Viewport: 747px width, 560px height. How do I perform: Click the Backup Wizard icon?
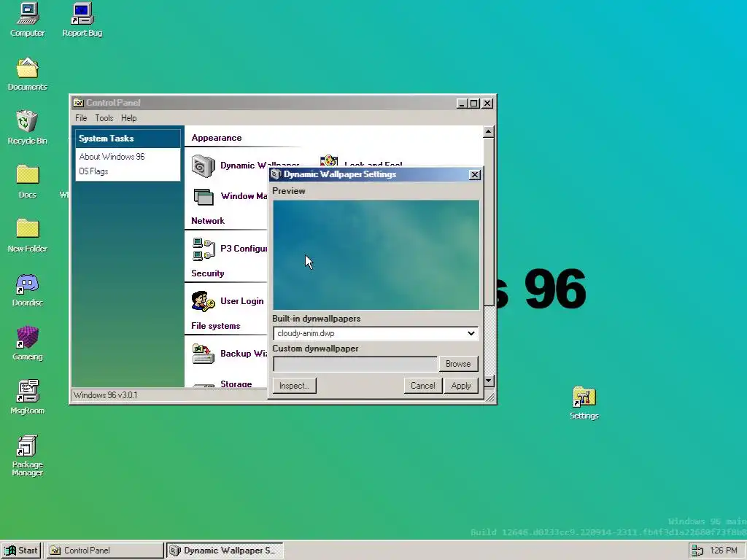(x=204, y=354)
